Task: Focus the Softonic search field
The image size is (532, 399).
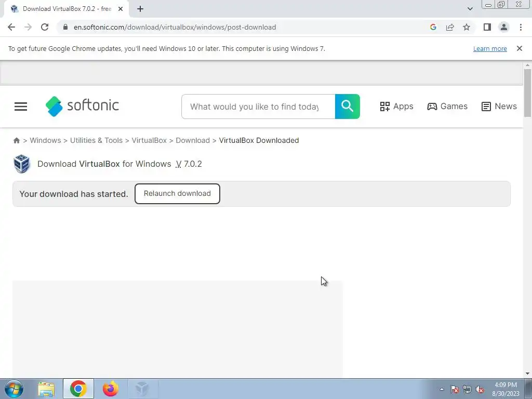Action: click(258, 107)
